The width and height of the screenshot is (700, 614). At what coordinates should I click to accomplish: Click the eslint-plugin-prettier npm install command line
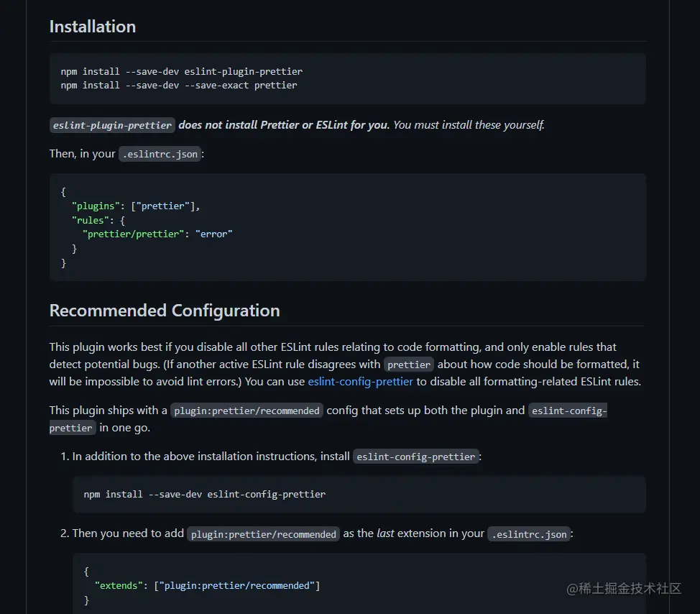(182, 72)
